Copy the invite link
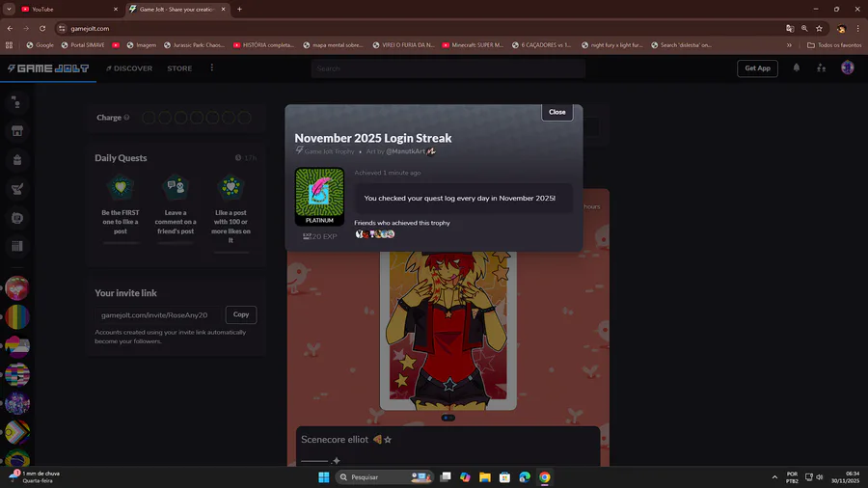This screenshot has width=868, height=488. pos(241,314)
